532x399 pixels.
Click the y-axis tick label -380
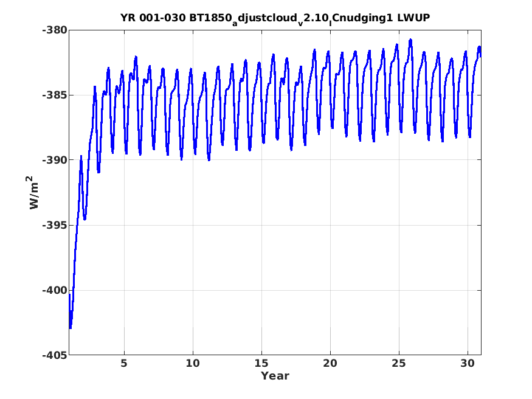[x=54, y=30]
